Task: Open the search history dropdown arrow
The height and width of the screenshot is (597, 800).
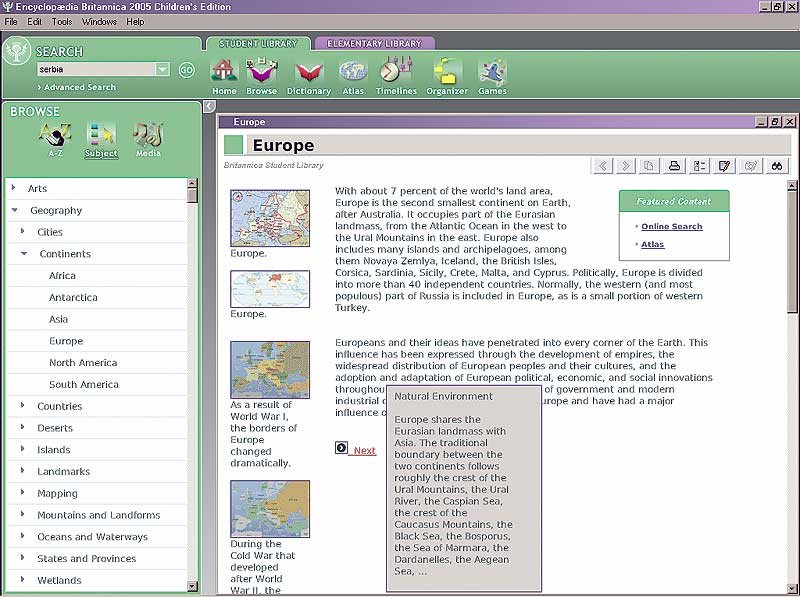Action: point(162,69)
